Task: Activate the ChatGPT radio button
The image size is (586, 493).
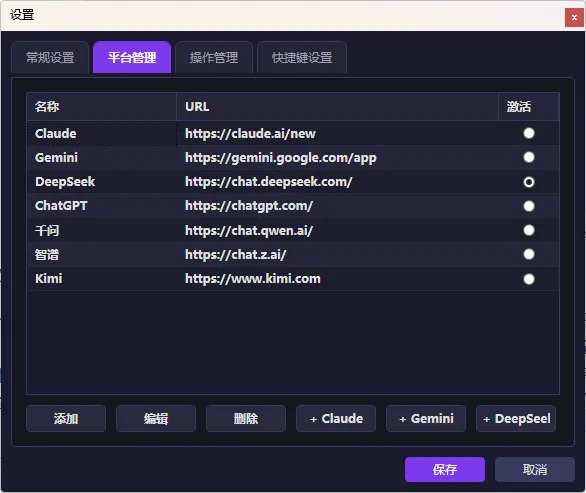Action: pyautogui.click(x=529, y=206)
